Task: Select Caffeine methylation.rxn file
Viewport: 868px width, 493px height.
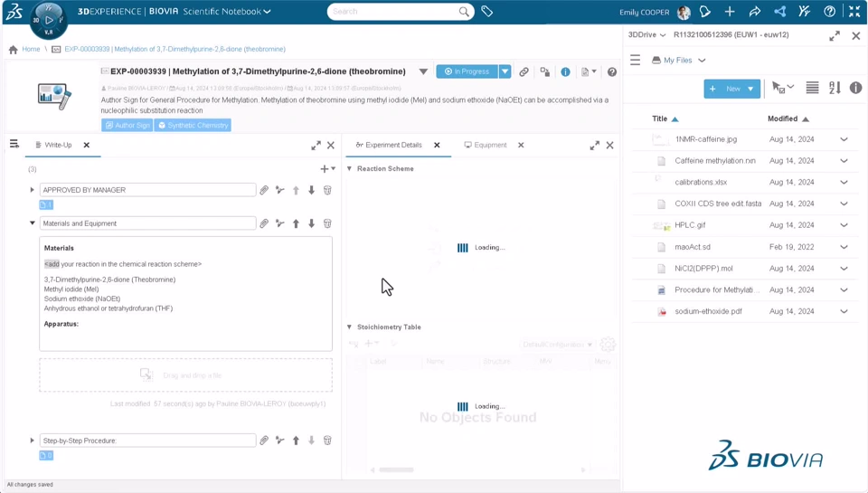Action: [714, 161]
